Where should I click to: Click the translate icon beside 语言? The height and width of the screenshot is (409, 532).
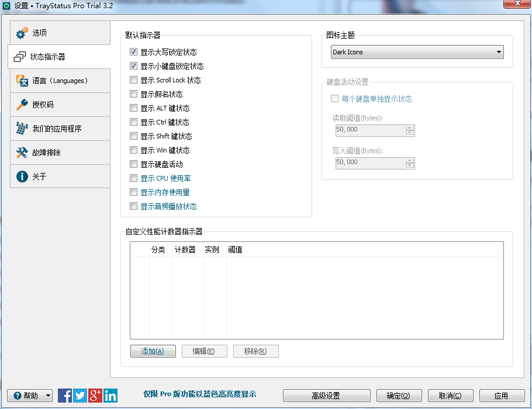pyautogui.click(x=22, y=81)
